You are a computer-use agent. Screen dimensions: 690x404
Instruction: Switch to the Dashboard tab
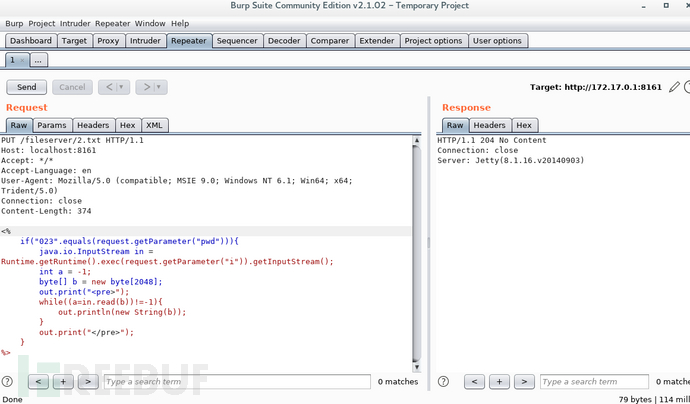click(x=31, y=41)
